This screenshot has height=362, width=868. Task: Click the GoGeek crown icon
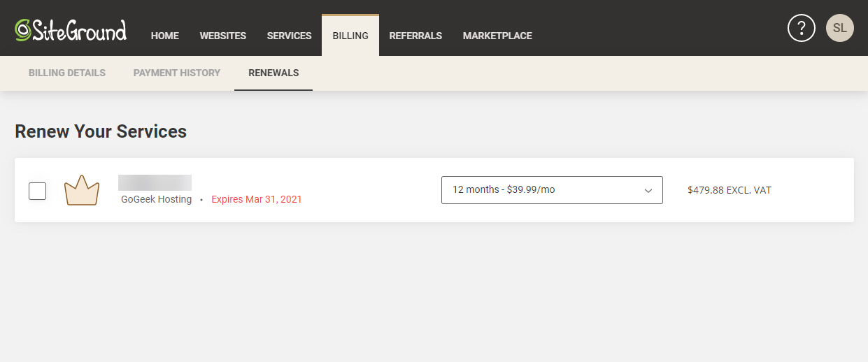click(x=82, y=190)
